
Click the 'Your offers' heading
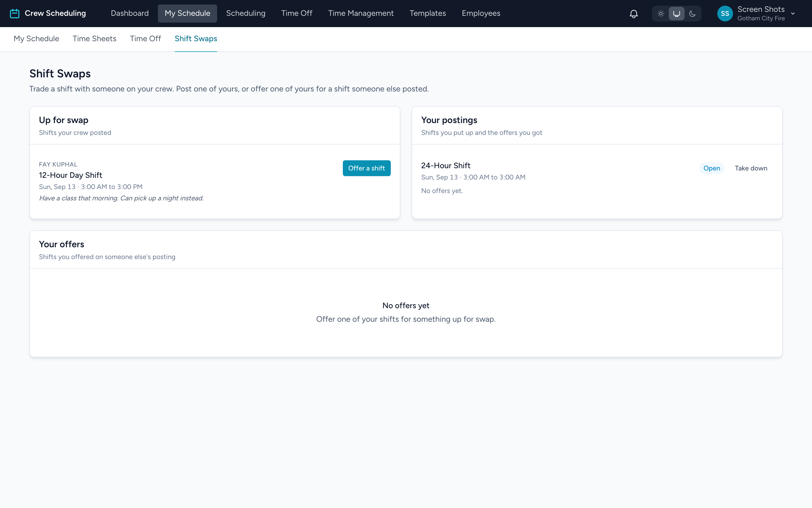tap(61, 244)
